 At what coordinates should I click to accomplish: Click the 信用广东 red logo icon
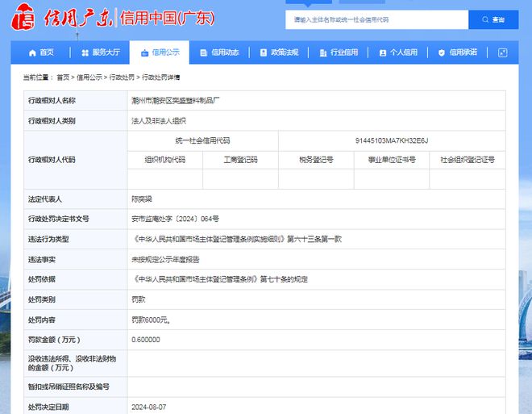click(x=23, y=17)
